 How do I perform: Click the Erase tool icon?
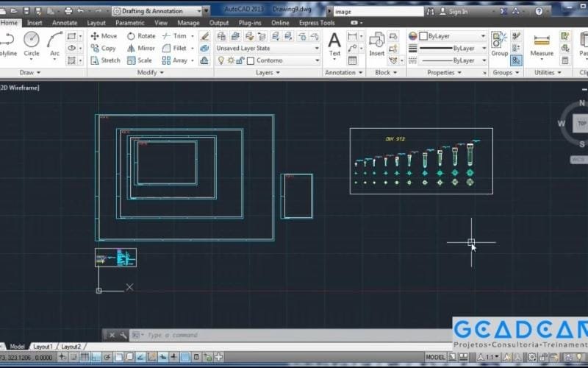point(204,36)
